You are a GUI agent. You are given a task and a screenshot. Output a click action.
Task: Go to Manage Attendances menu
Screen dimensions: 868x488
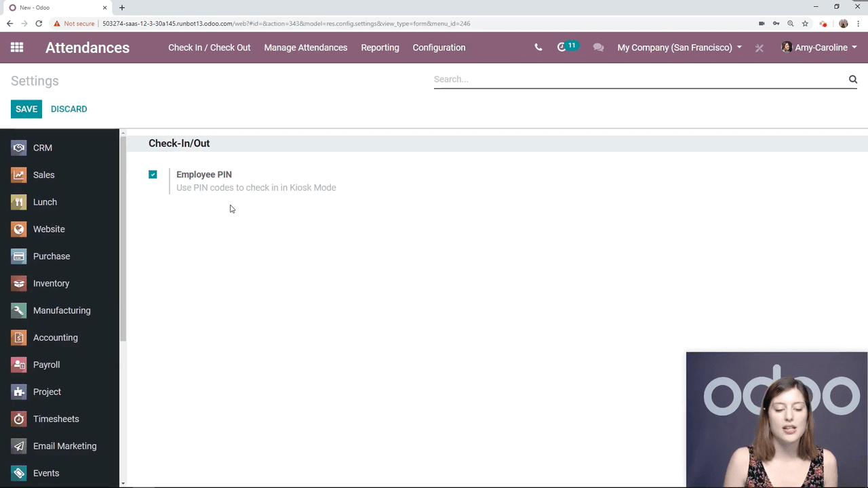click(x=305, y=47)
